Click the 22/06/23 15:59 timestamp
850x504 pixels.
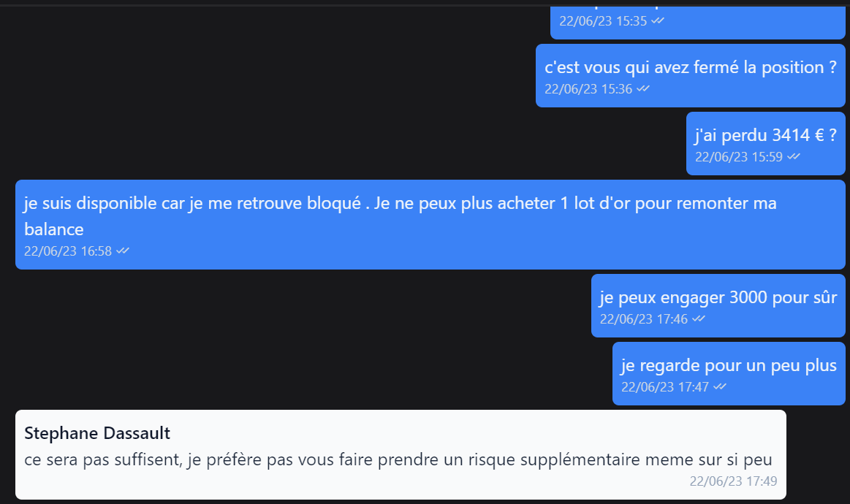739,156
